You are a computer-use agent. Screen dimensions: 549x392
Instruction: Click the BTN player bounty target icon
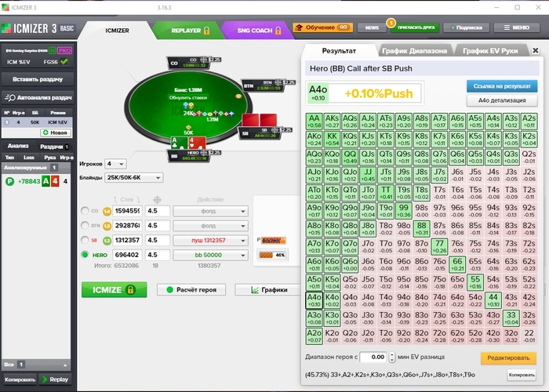(x=278, y=82)
